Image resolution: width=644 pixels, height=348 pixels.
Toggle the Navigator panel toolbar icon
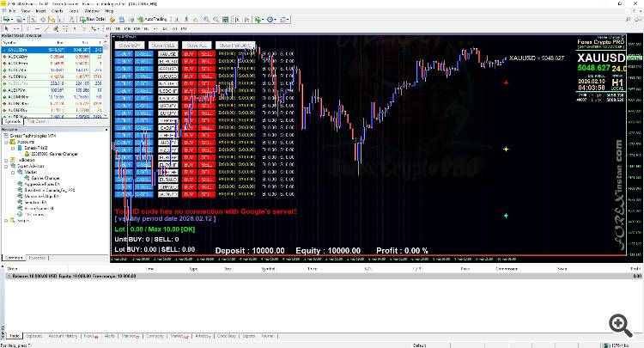(x=52, y=19)
